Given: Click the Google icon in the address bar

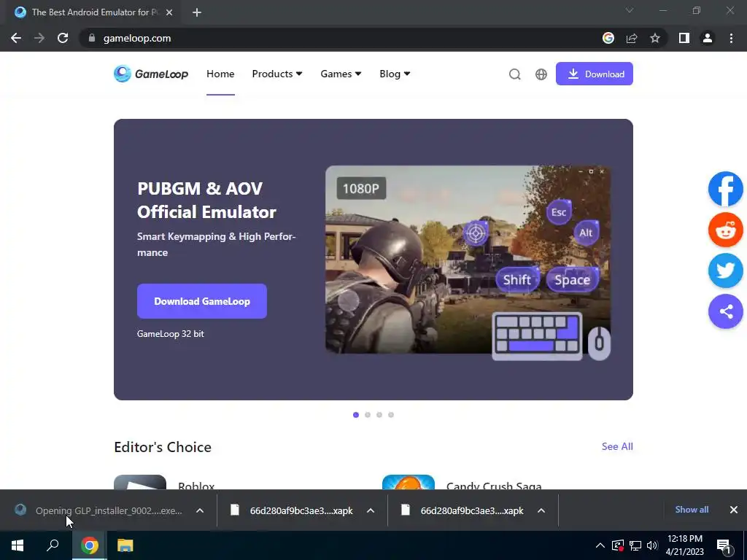Looking at the screenshot, I should pos(608,38).
